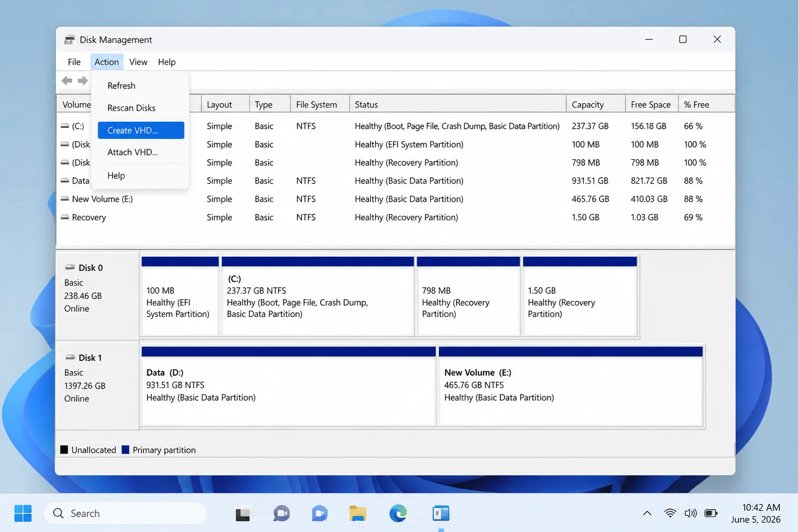Show hidden system tray icons
The height and width of the screenshot is (532, 798).
click(647, 513)
